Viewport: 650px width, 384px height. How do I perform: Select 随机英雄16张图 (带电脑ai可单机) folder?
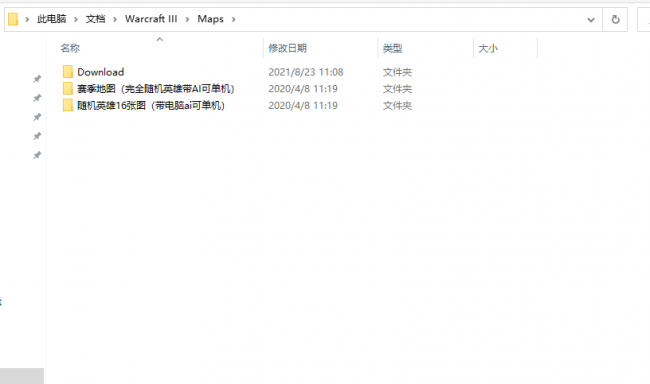[x=150, y=106]
